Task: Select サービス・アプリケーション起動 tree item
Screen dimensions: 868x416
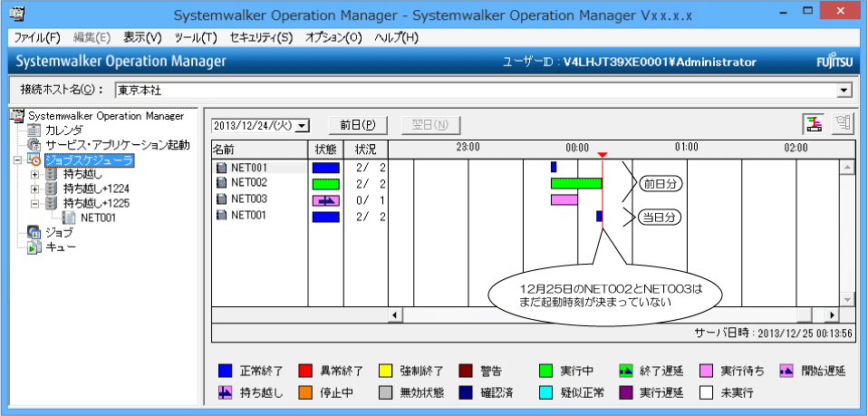Action: coord(118,145)
